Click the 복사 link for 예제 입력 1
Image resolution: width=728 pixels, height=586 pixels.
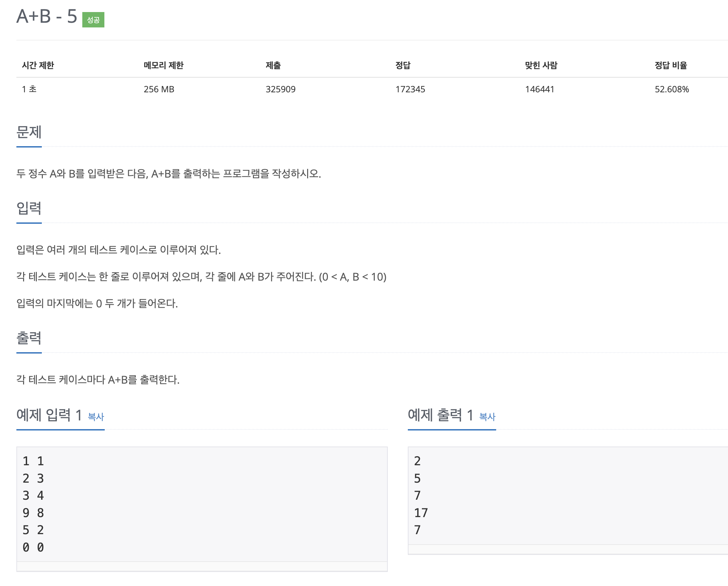click(x=96, y=417)
